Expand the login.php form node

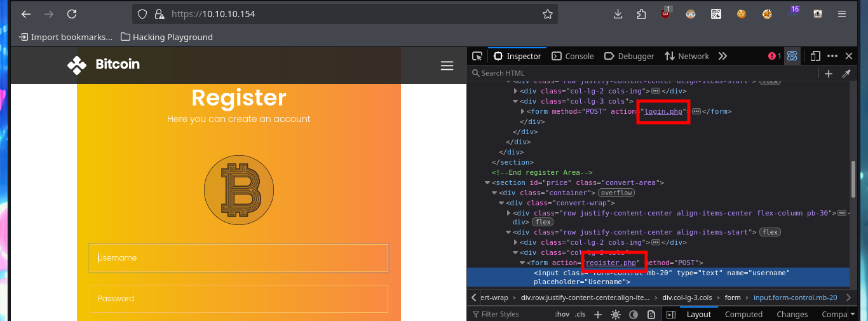[522, 111]
